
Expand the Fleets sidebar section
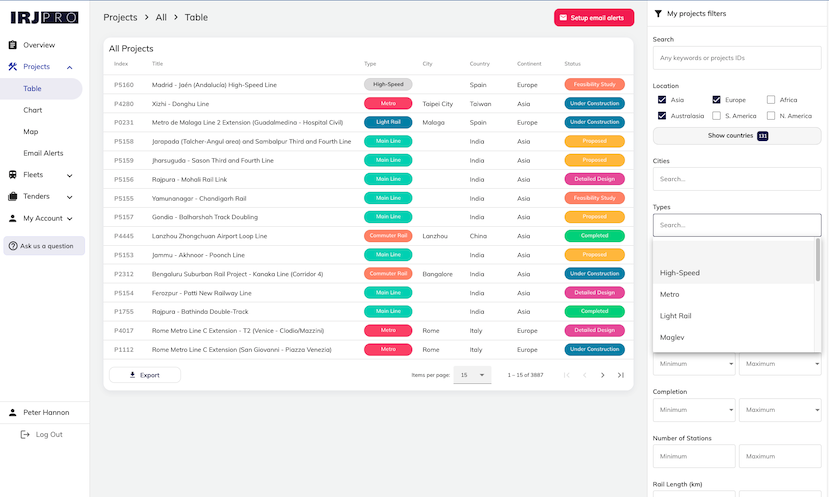[69, 175]
